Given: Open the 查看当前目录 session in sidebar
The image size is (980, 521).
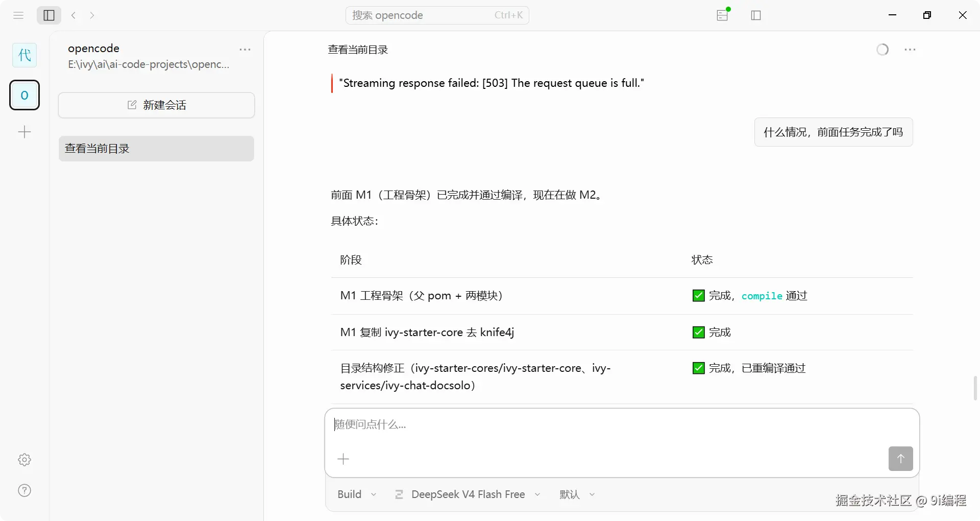Looking at the screenshot, I should [156, 149].
